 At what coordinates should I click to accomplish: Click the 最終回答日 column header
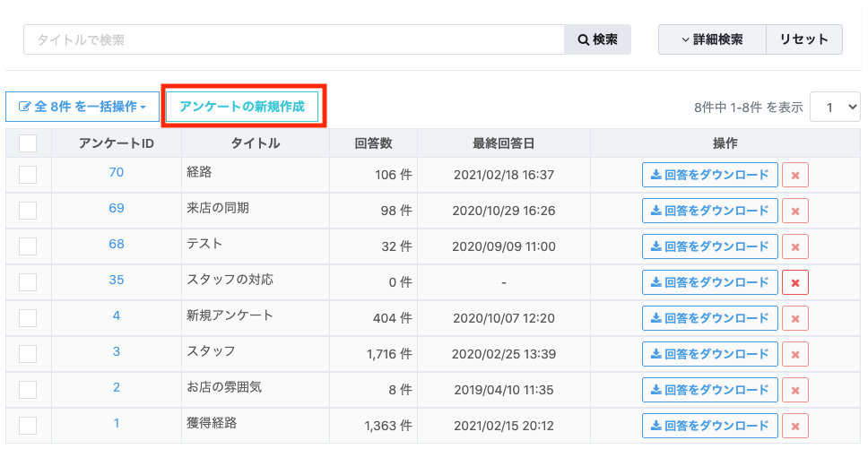503,143
